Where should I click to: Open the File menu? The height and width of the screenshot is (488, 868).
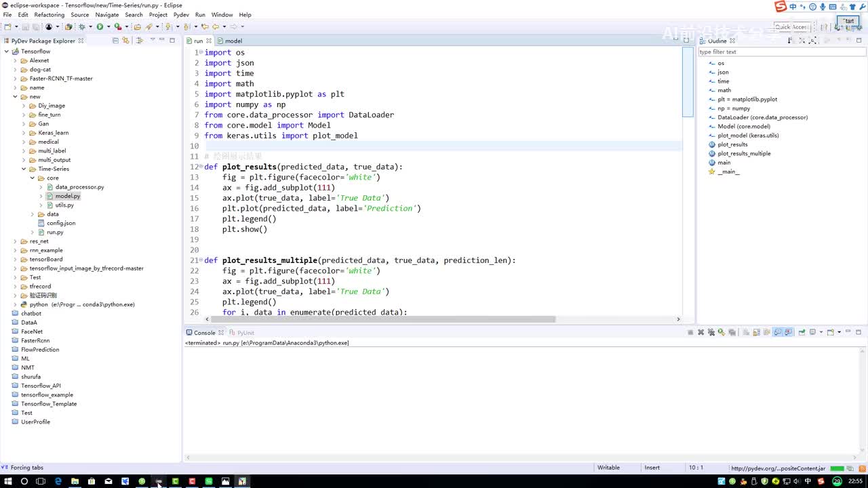pyautogui.click(x=7, y=15)
